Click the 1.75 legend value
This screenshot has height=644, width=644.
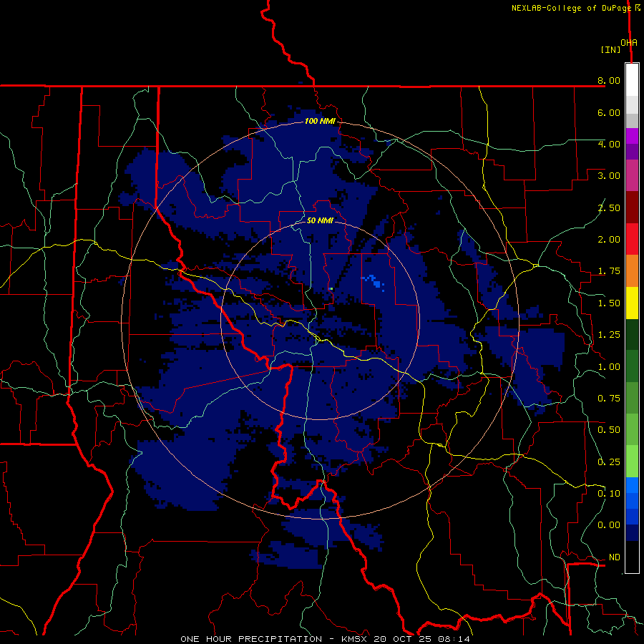(609, 271)
